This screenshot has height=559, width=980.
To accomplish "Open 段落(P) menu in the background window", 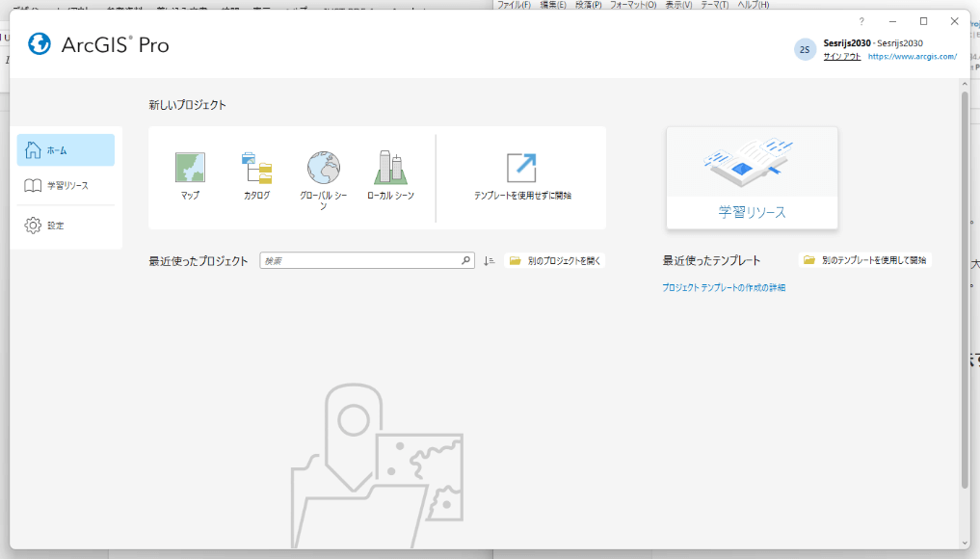I will tap(588, 5).
